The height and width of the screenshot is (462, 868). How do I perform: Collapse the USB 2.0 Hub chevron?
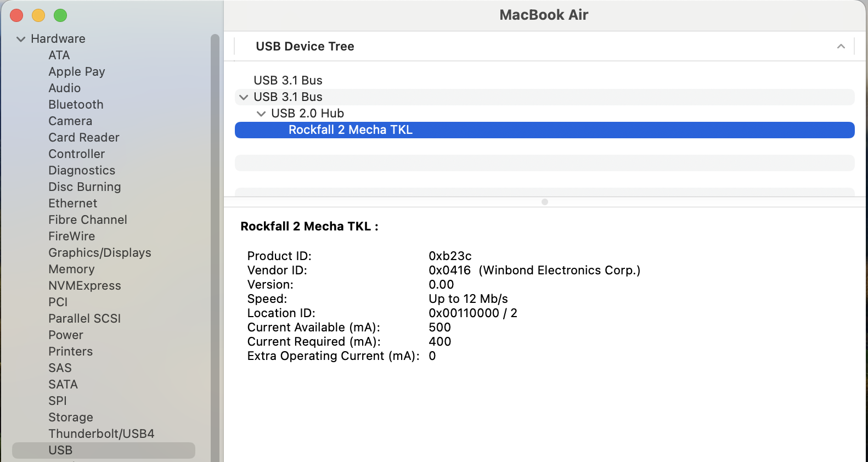(x=261, y=114)
